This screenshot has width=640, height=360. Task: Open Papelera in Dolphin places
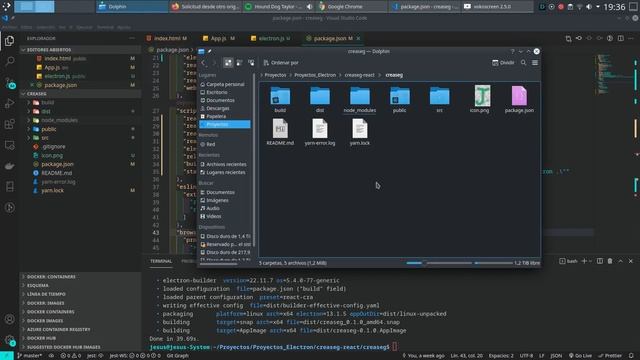225,116
